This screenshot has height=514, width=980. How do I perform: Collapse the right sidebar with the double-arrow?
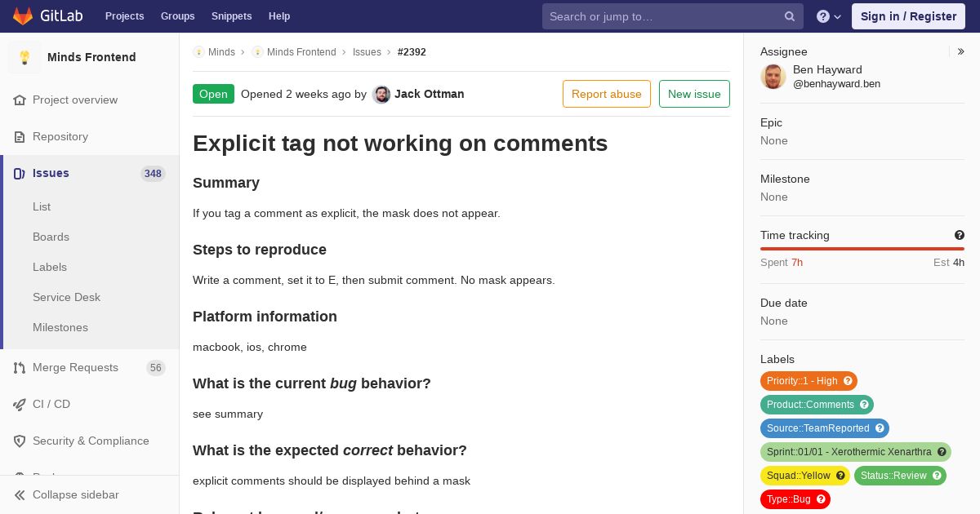tap(960, 51)
